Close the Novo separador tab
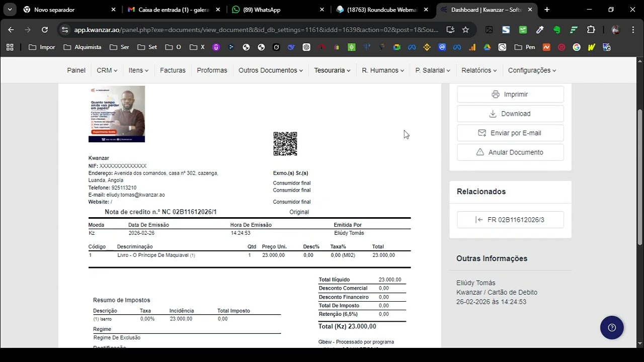 tap(113, 10)
